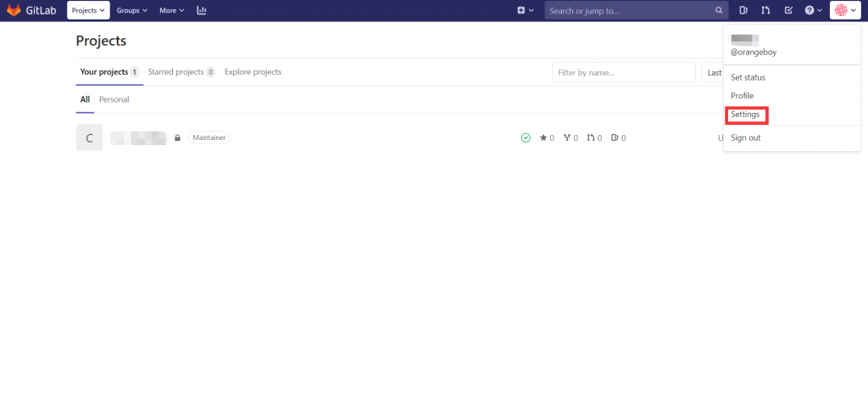The width and height of the screenshot is (868, 420).
Task: Select the Personal filter tab
Action: 114,99
